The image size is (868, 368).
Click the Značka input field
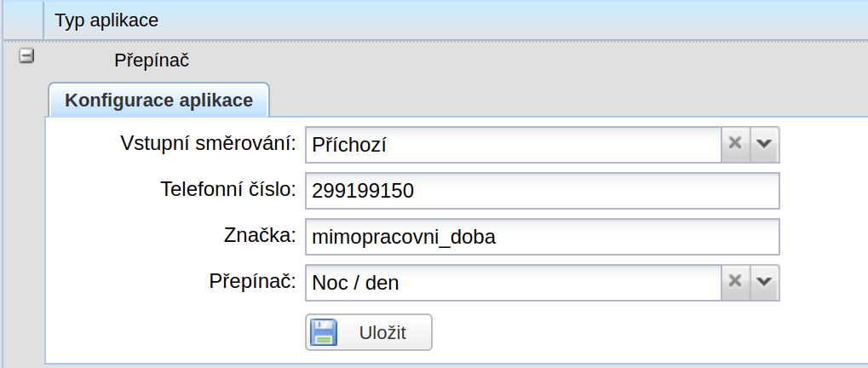[x=543, y=237]
